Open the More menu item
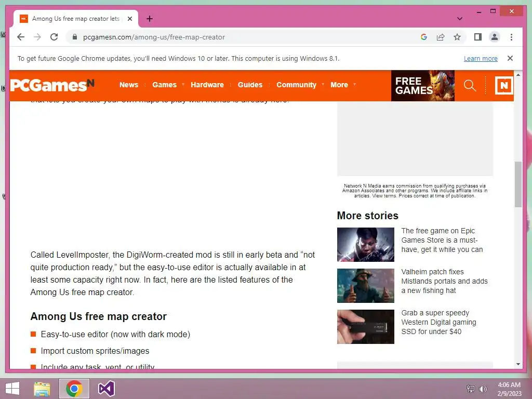This screenshot has width=532, height=399. (x=339, y=85)
